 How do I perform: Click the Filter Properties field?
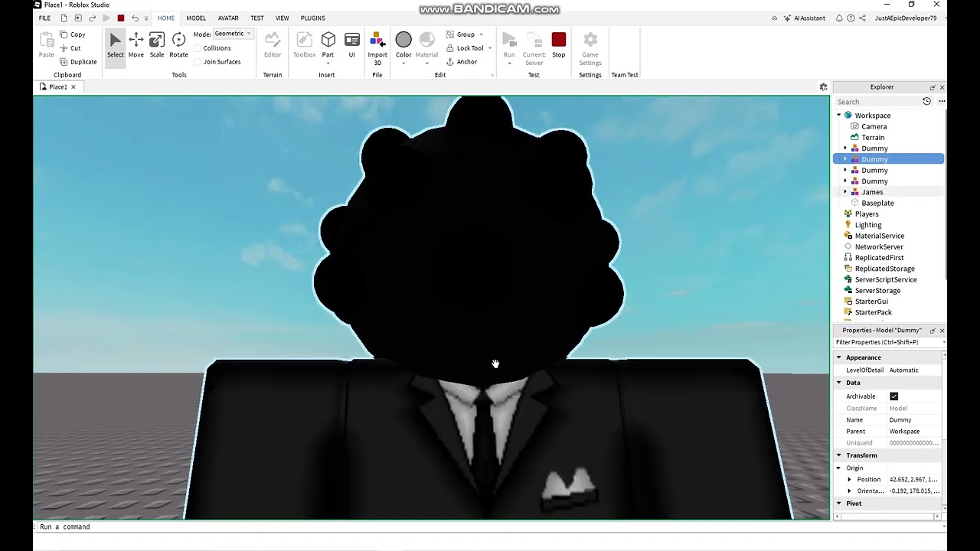(x=888, y=342)
